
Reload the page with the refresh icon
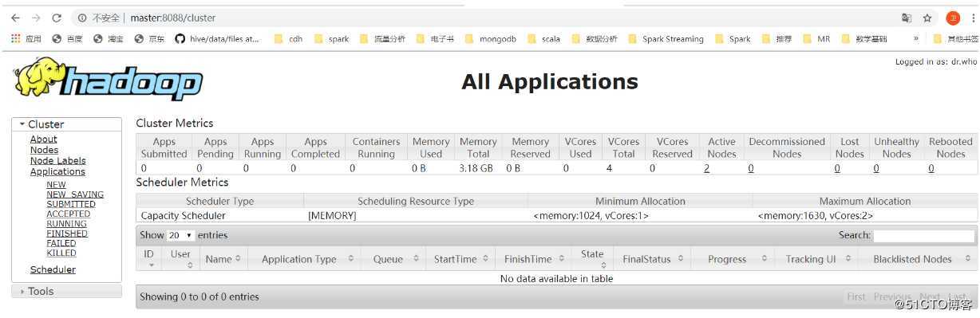tap(57, 18)
